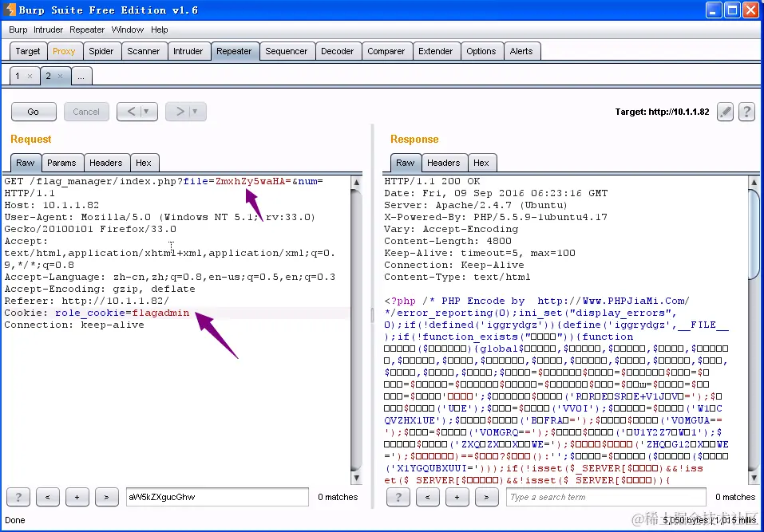This screenshot has width=764, height=532.
Task: Switch to the Scanner tab
Action: pyautogui.click(x=143, y=51)
